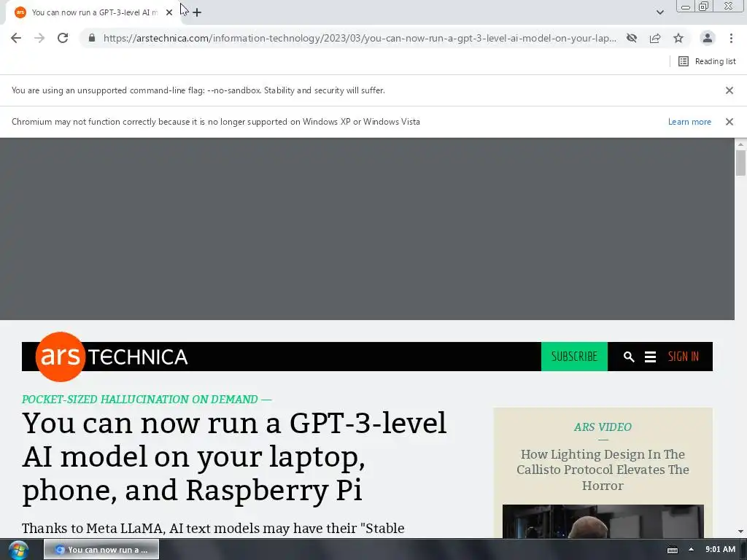Close the Ars Technica article tab
This screenshot has height=560, width=747.
pyautogui.click(x=169, y=12)
